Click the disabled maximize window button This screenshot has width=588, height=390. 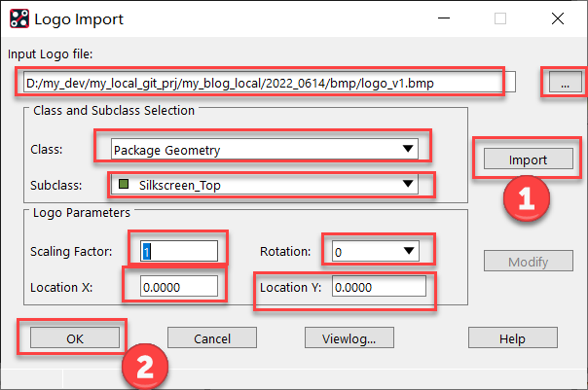500,18
